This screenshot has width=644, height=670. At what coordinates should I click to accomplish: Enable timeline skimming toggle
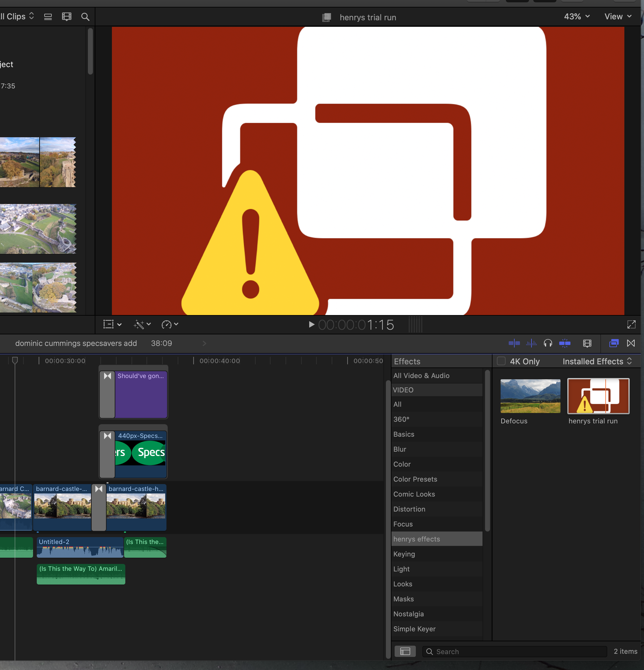click(514, 343)
